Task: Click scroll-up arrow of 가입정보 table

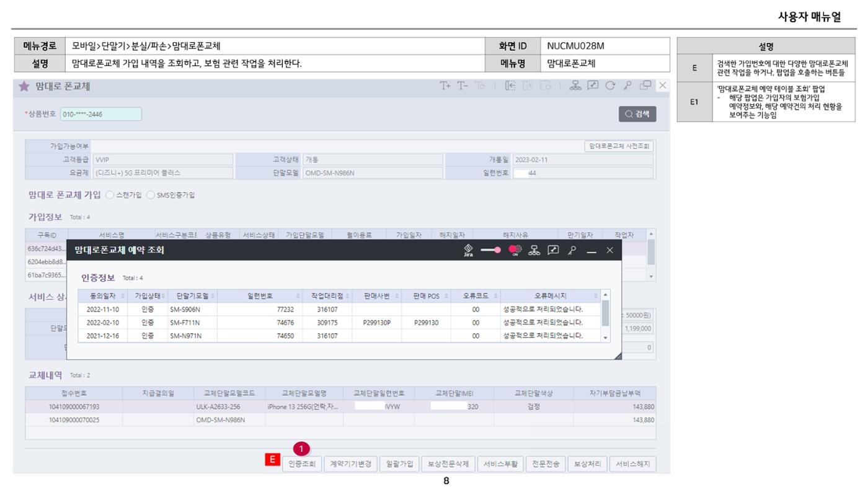Action: pos(650,235)
